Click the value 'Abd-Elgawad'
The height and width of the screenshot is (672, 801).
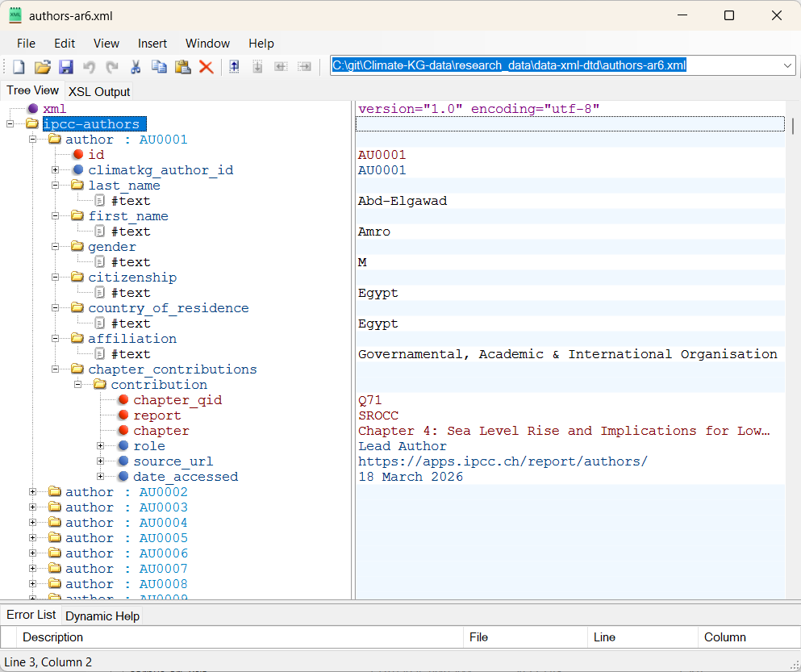click(x=403, y=200)
